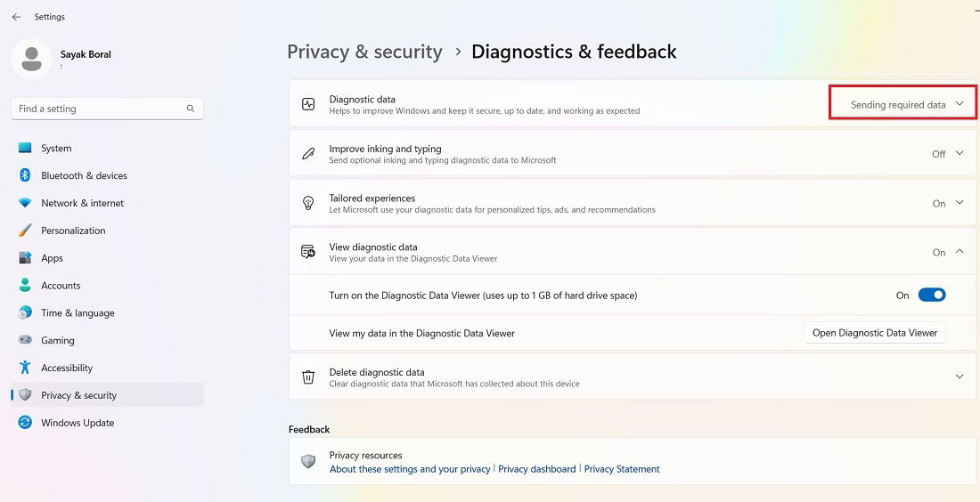Open the Privacy dashboard link
This screenshot has width=980, height=502.
pos(537,469)
